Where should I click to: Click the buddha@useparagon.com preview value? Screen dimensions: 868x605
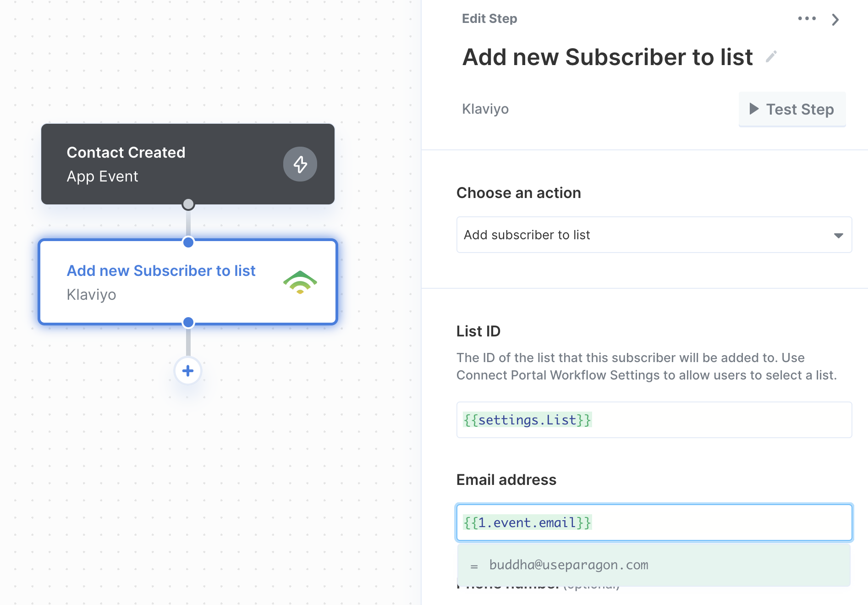tap(569, 565)
